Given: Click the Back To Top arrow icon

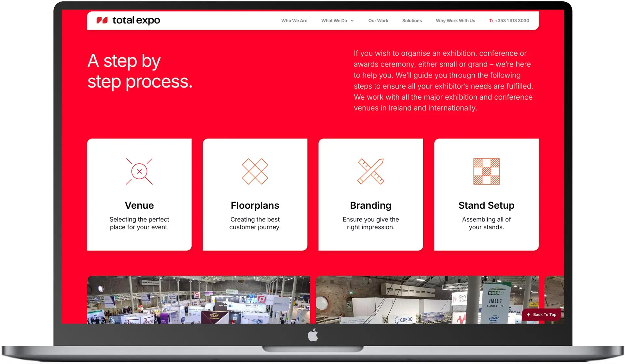Looking at the screenshot, I should coord(529,315).
